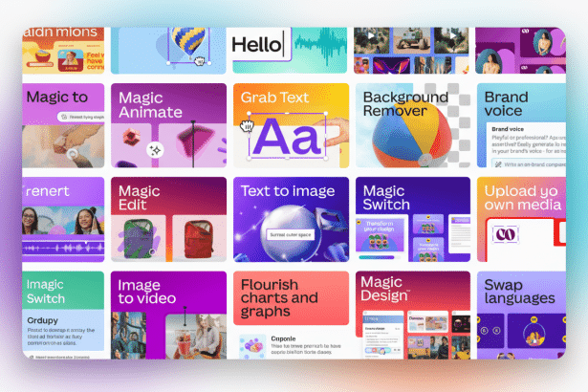This screenshot has width=588, height=392.
Task: Select the city photo in Image to video
Action: [129, 336]
